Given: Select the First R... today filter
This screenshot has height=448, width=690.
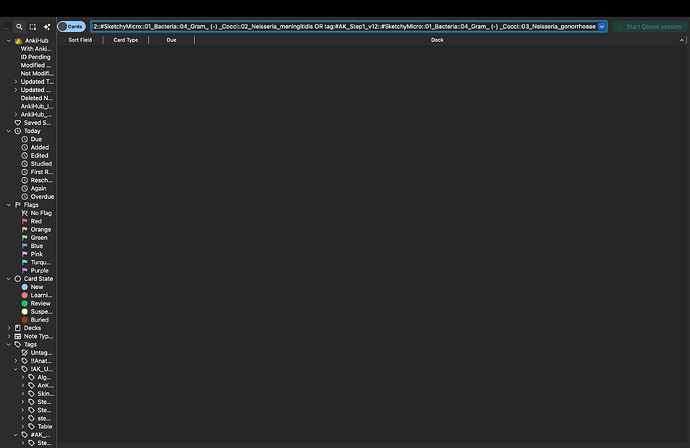Looking at the screenshot, I should click(37, 172).
